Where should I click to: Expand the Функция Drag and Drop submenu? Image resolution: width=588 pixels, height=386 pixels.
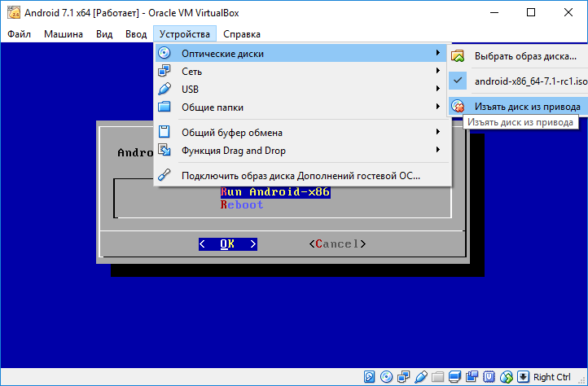click(x=301, y=151)
